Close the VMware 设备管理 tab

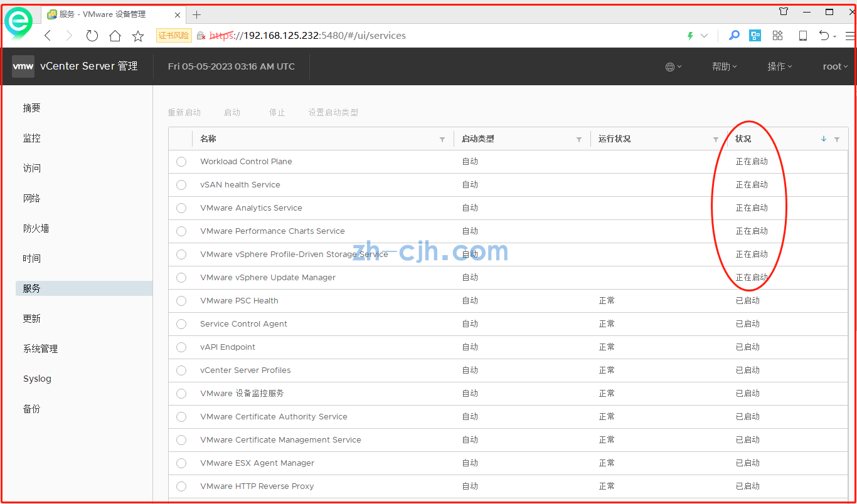178,14
